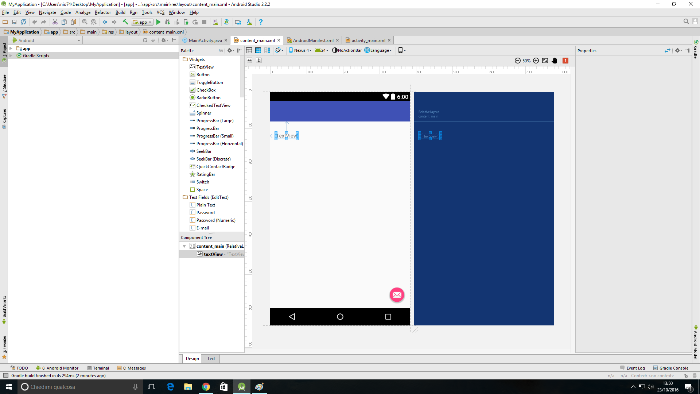Stop the running app with the square icon

(x=204, y=22)
